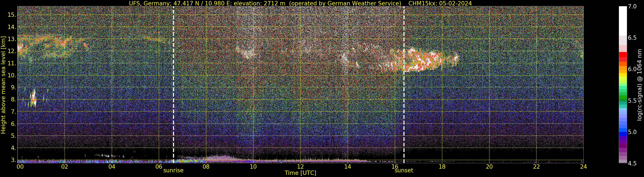Click the 'Time [UTC]' axis label

[300, 173]
